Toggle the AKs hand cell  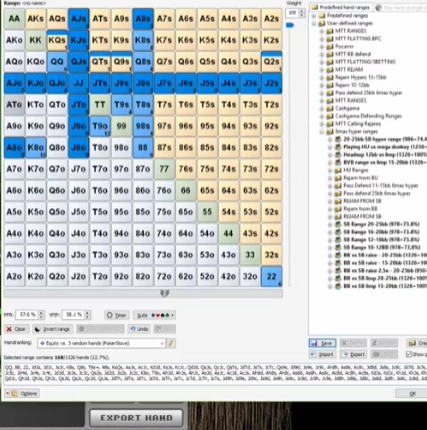coord(35,19)
